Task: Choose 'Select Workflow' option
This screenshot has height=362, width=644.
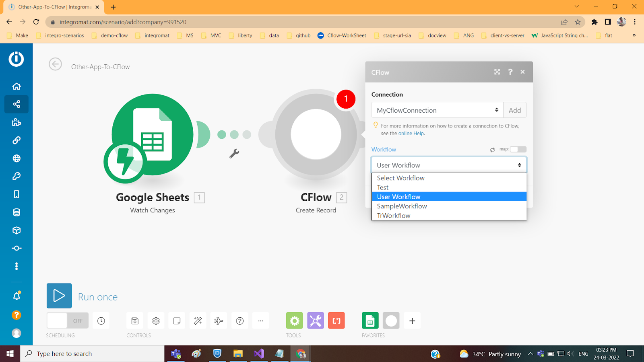Action: pos(449,178)
